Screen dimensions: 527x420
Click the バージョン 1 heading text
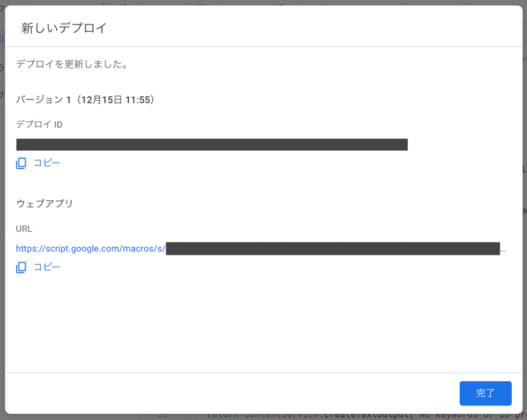pyautogui.click(x=43, y=100)
